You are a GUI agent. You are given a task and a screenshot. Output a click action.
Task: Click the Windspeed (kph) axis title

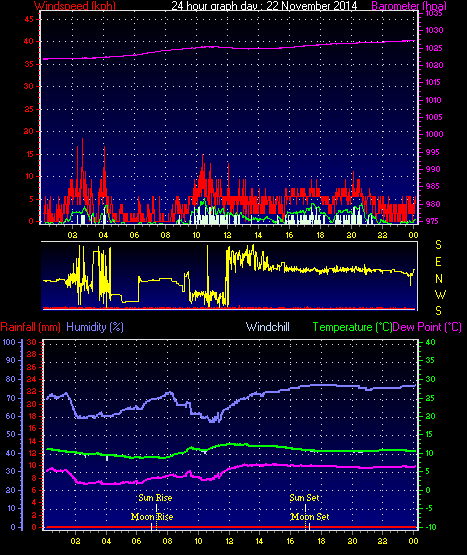click(x=75, y=5)
